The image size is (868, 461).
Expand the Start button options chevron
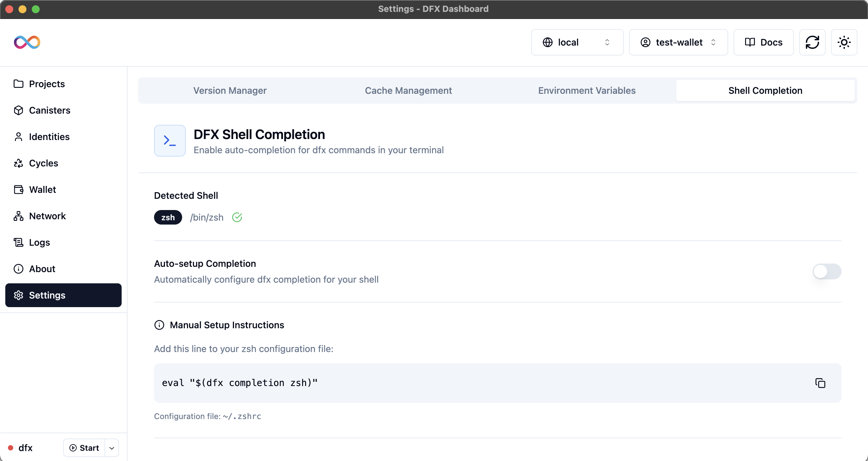[111, 448]
